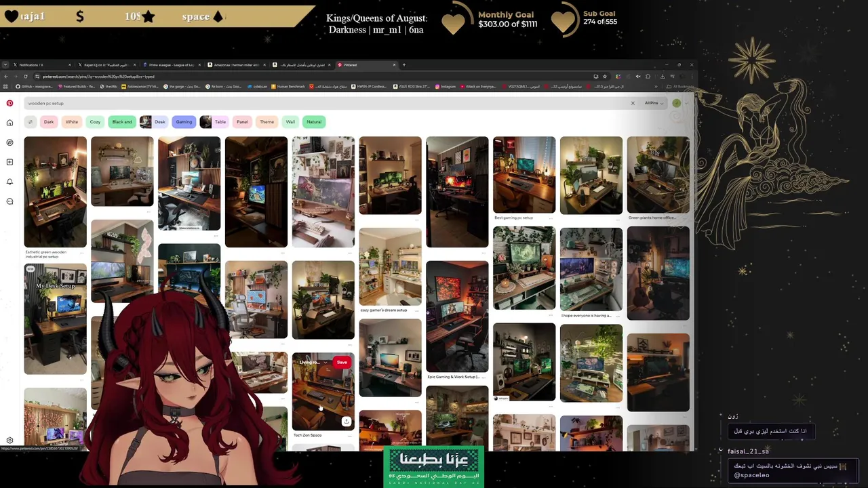This screenshot has width=868, height=488.
Task: Expand the board picker on the hovered pin
Action: click(313, 362)
